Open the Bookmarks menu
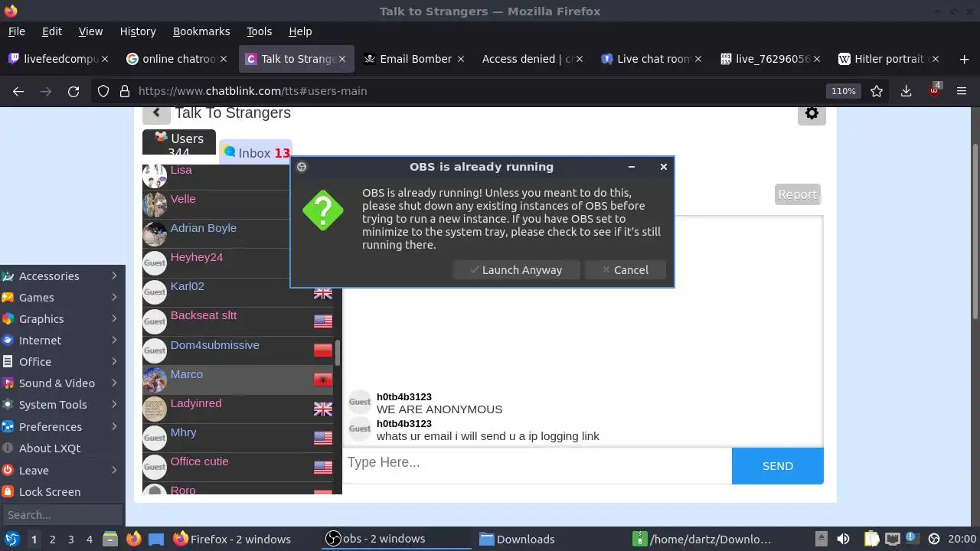The width and height of the screenshot is (980, 551). (201, 31)
